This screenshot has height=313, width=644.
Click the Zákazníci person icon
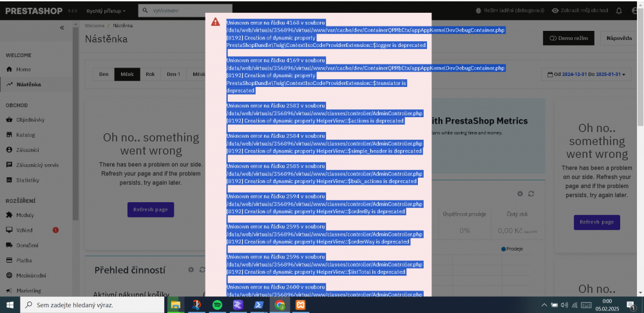[x=9, y=150]
